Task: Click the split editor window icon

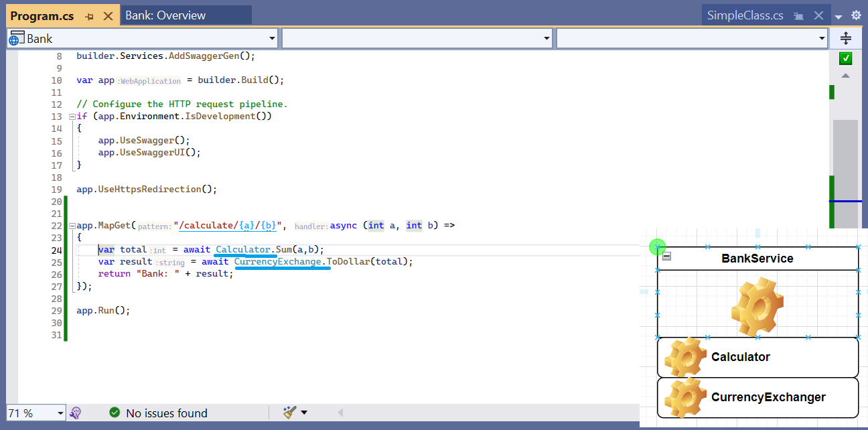Action: click(x=845, y=39)
